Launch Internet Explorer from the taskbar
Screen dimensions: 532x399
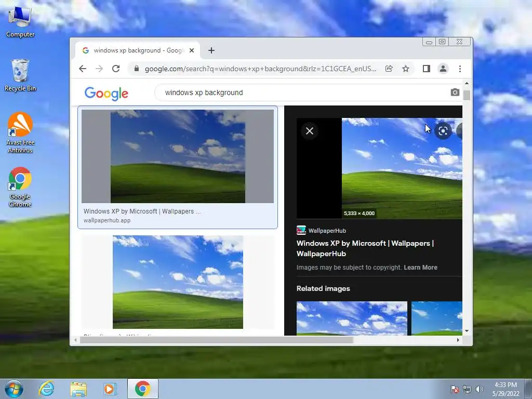(x=46, y=389)
